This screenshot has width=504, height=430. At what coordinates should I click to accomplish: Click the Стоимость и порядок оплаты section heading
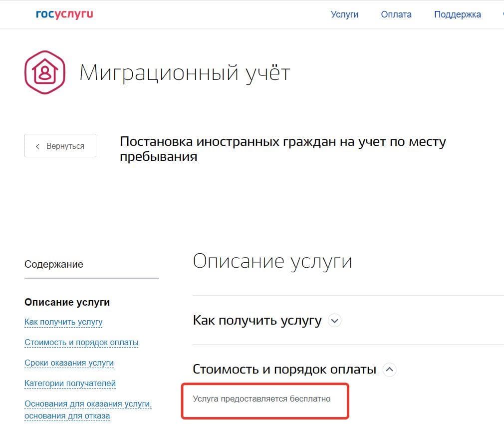pyautogui.click(x=284, y=370)
